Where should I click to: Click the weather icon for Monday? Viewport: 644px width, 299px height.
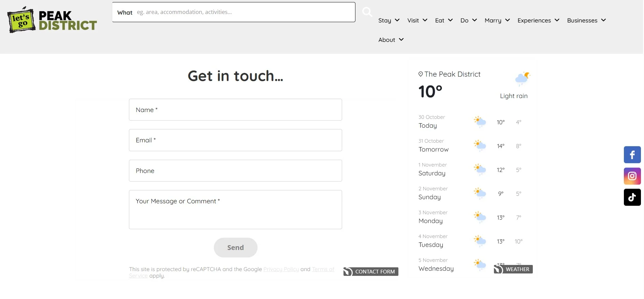point(480,217)
